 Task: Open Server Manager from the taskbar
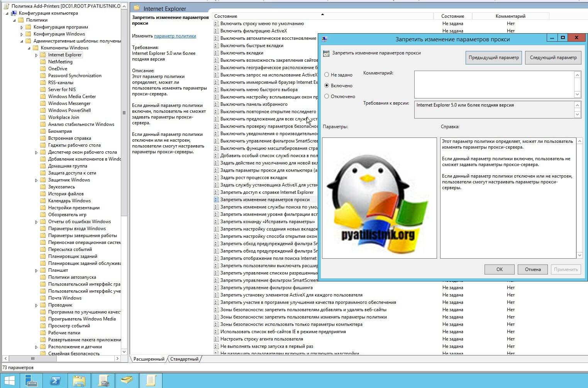pos(31,381)
